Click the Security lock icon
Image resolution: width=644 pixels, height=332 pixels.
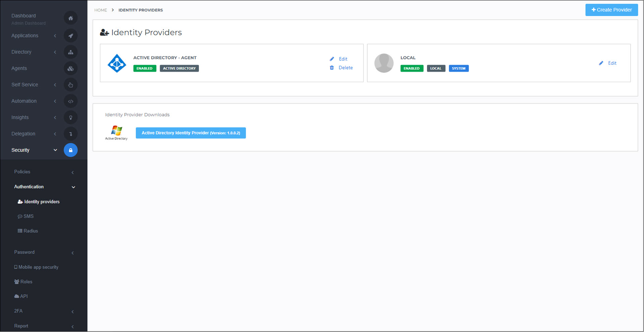point(70,150)
